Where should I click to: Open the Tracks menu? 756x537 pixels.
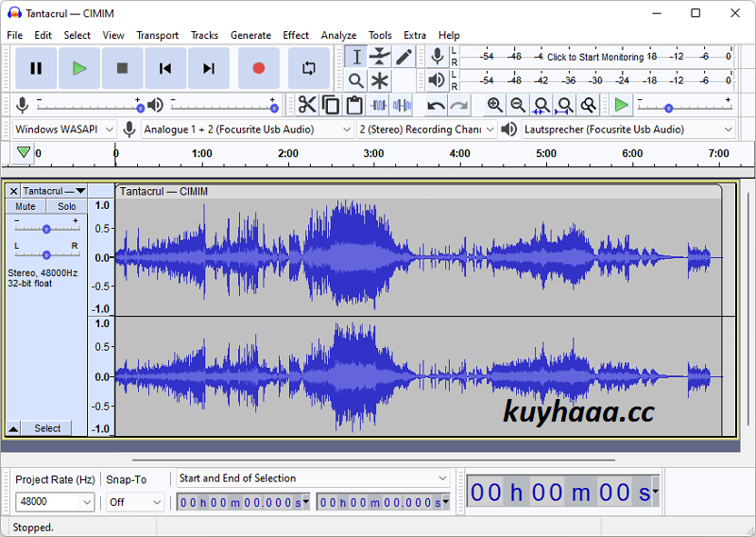tap(204, 35)
